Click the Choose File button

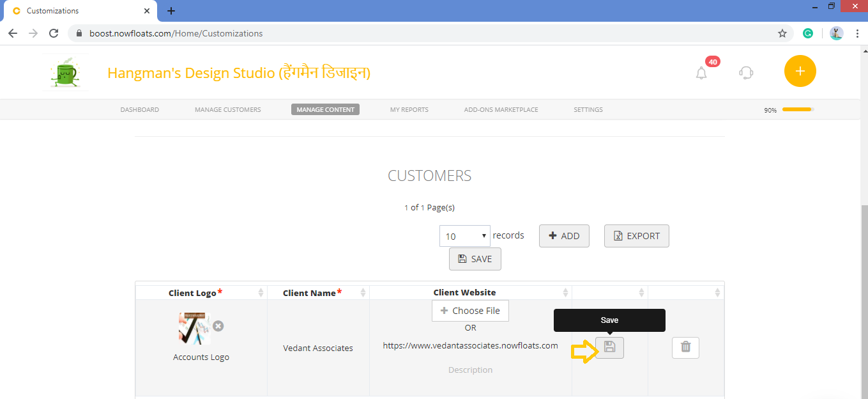point(470,311)
